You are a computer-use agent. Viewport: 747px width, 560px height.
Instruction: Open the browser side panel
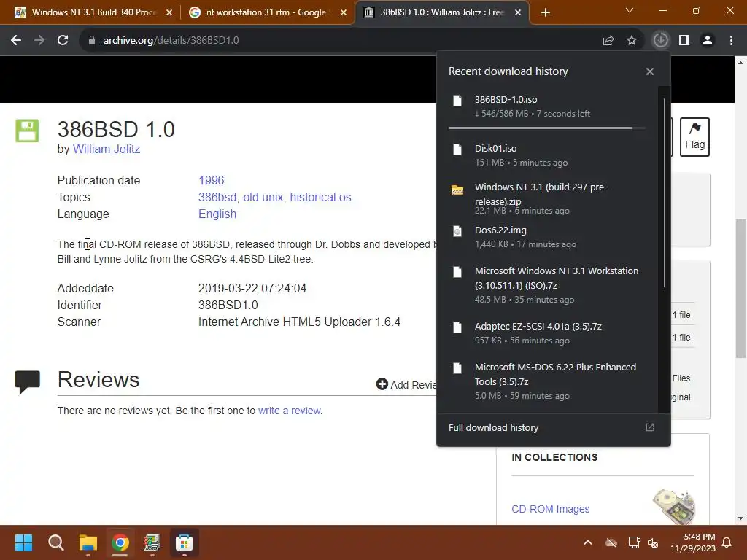tap(684, 41)
